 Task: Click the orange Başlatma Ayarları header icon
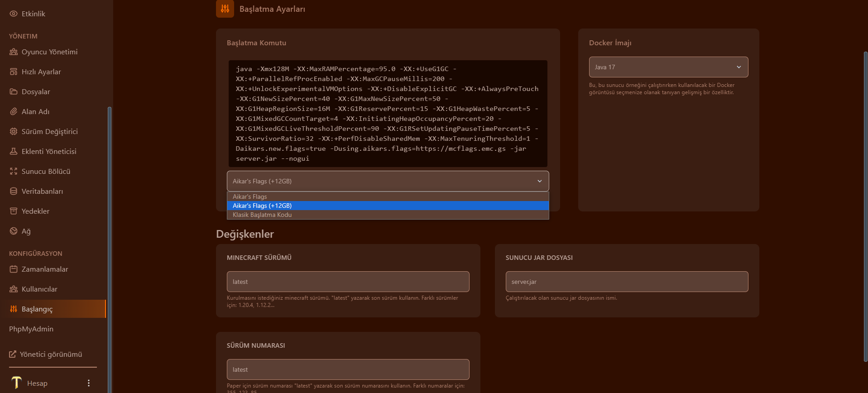[225, 9]
